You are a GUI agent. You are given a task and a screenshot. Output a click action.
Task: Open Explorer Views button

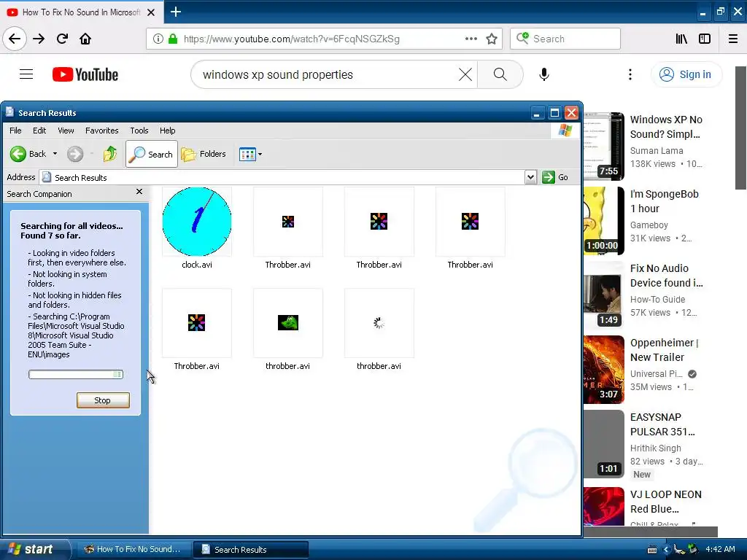tap(247, 155)
